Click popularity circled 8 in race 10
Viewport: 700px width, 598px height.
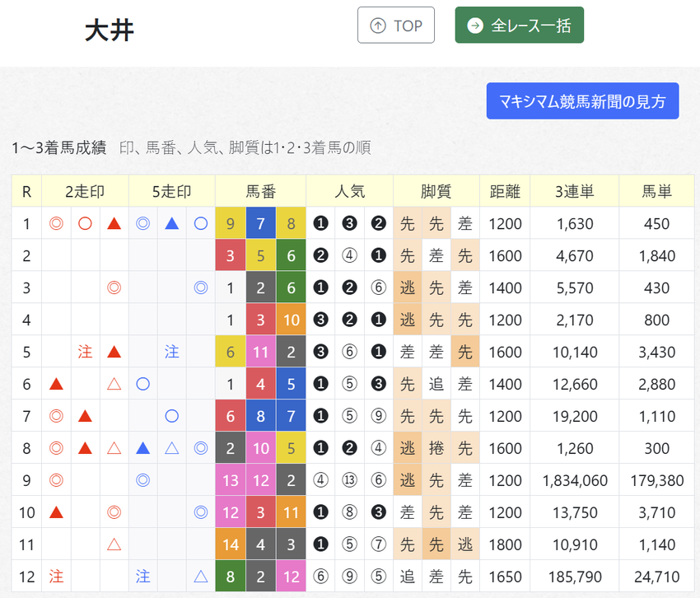click(x=349, y=512)
